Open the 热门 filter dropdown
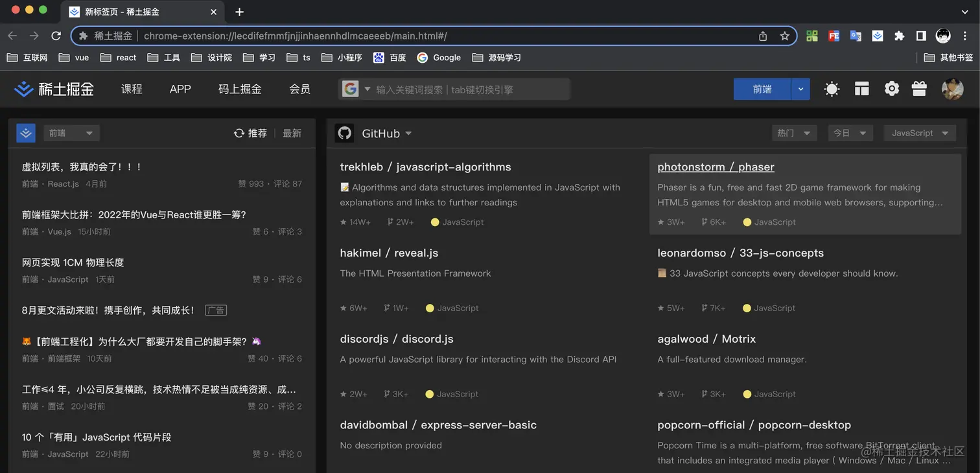Image resolution: width=980 pixels, height=473 pixels. point(794,133)
